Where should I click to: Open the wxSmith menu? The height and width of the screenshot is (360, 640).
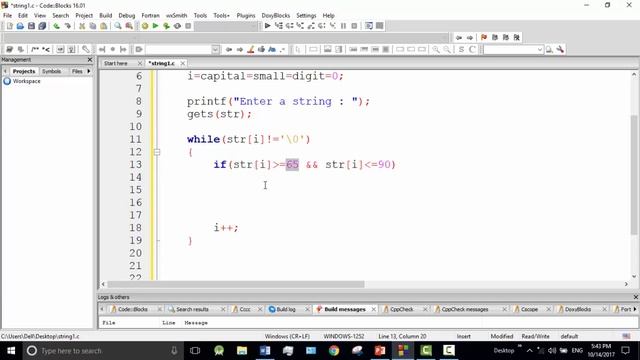pyautogui.click(x=176, y=15)
